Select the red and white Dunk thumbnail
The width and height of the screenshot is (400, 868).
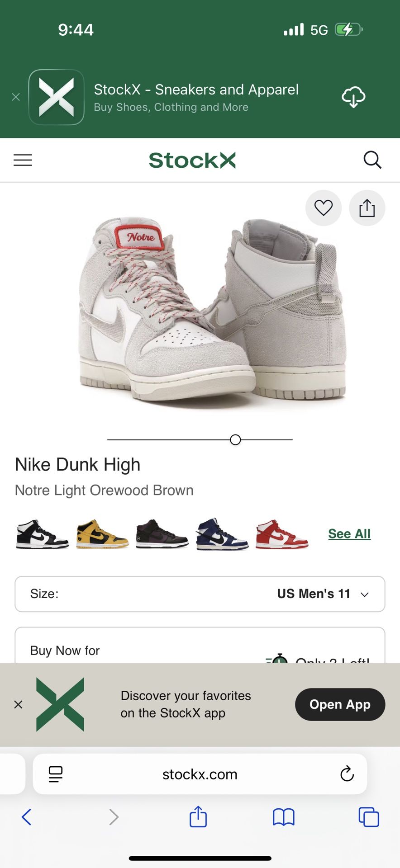pyautogui.click(x=281, y=534)
